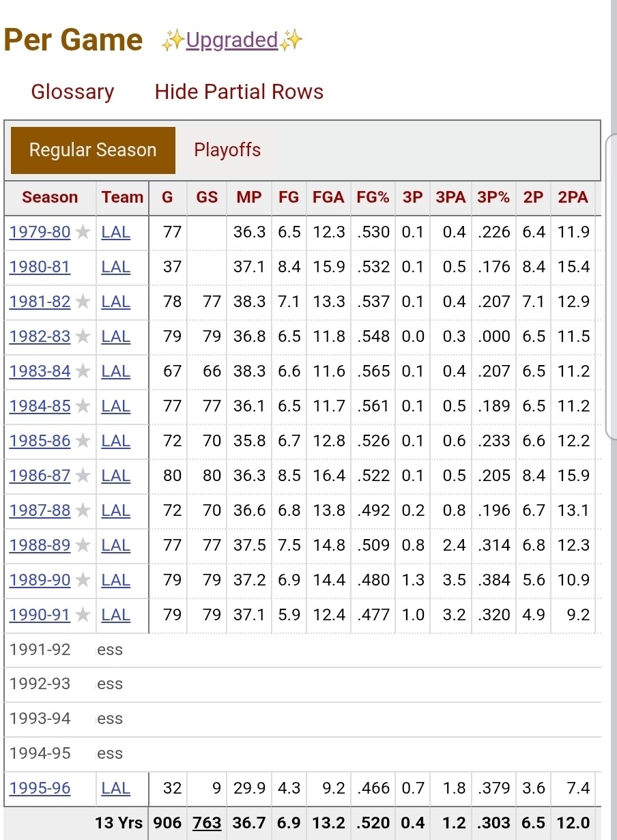Viewport: 617px width, 840px height.
Task: Open the 1986-87 season link
Action: point(40,476)
